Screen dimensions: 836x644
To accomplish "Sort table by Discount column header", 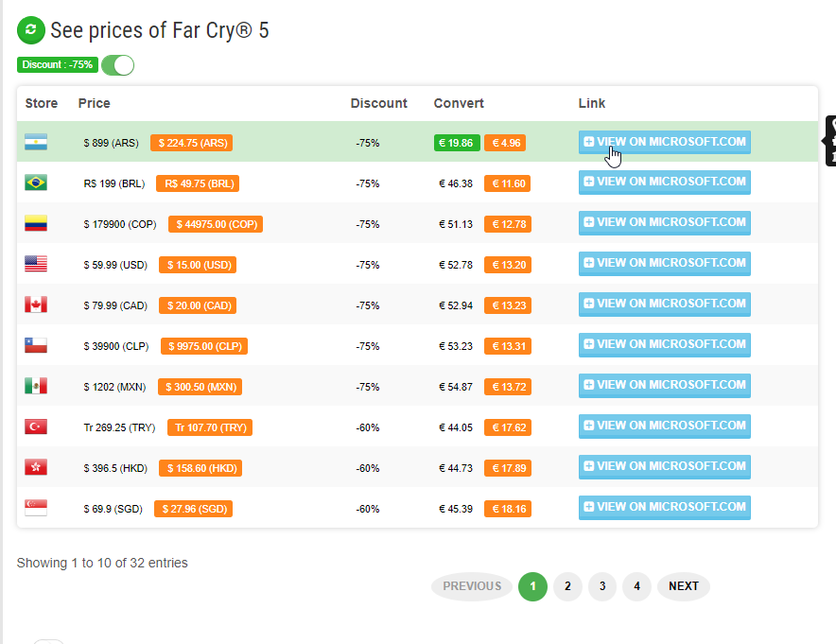I will [x=378, y=103].
